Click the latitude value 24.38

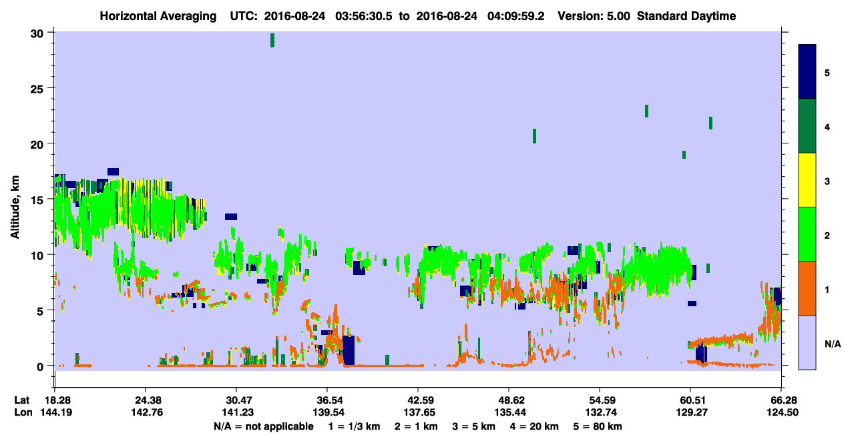(146, 400)
